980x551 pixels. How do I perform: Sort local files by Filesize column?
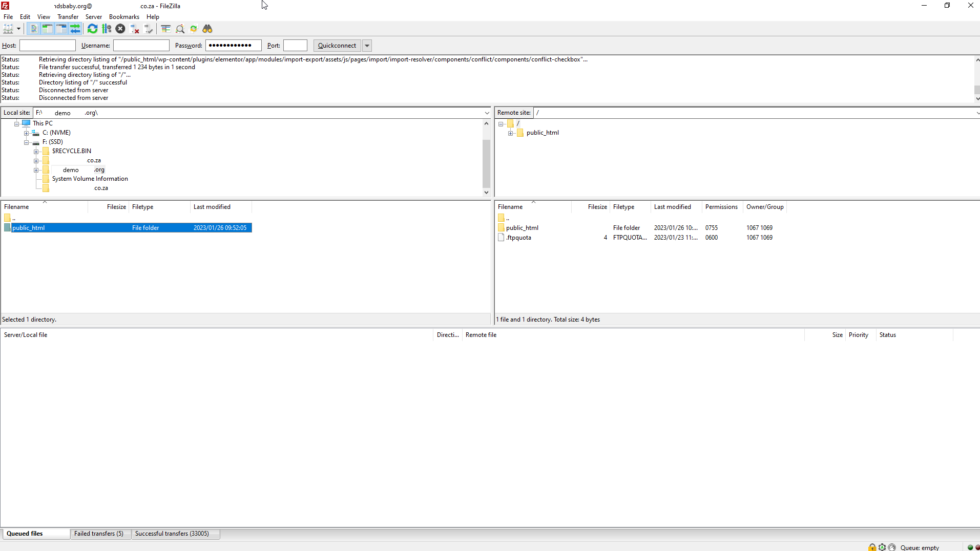coord(108,207)
